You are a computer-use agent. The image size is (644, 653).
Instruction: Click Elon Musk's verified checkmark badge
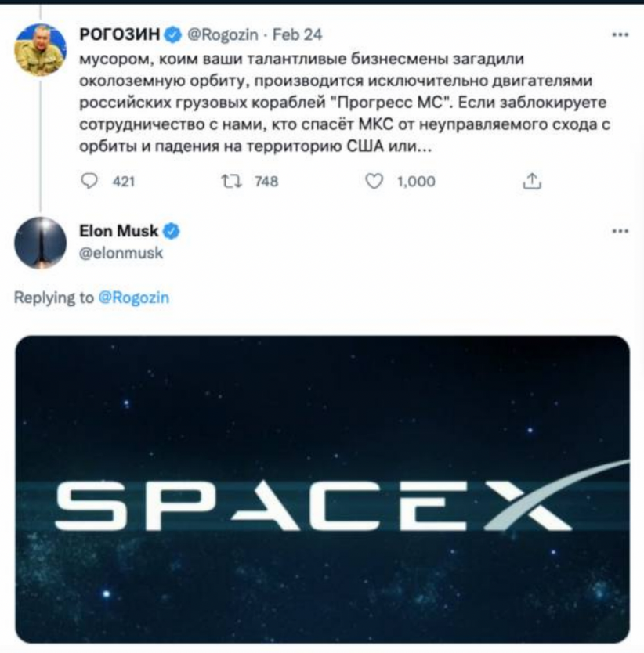point(168,230)
